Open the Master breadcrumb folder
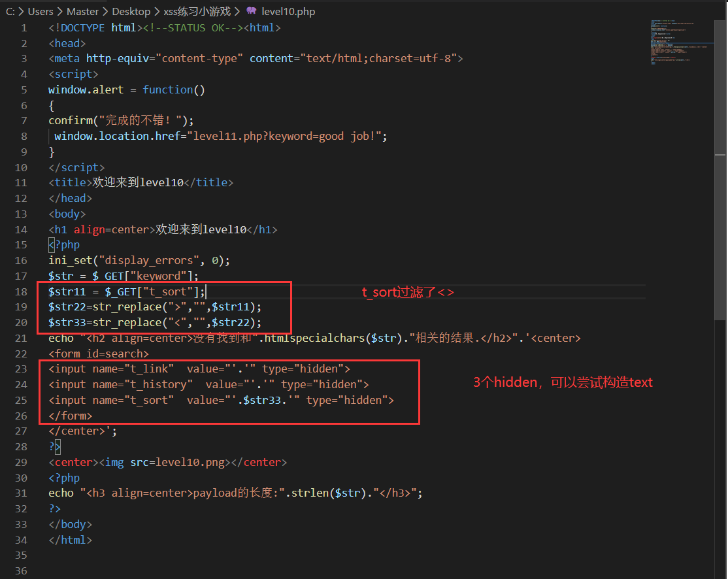 [82, 11]
